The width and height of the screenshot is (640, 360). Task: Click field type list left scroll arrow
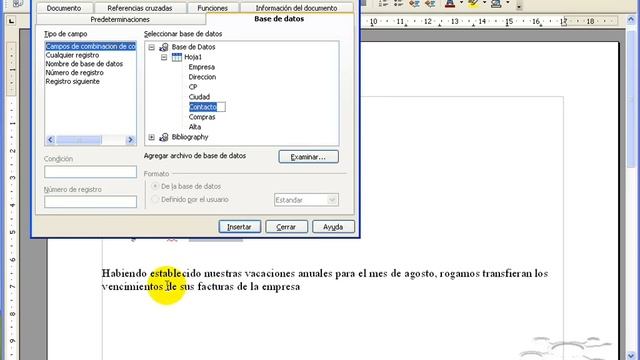tap(51, 140)
